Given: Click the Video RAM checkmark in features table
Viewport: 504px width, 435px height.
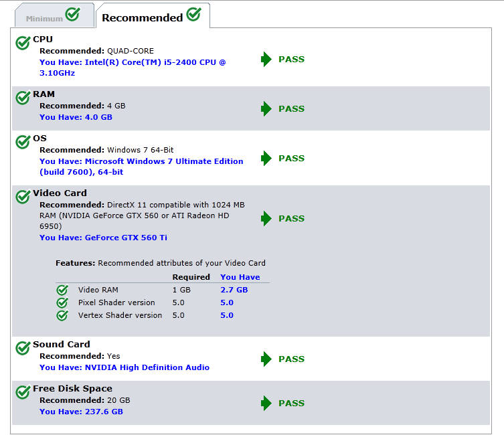Looking at the screenshot, I should coord(62,290).
